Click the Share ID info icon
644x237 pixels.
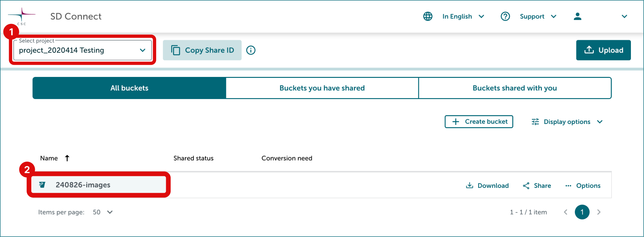[x=251, y=50]
